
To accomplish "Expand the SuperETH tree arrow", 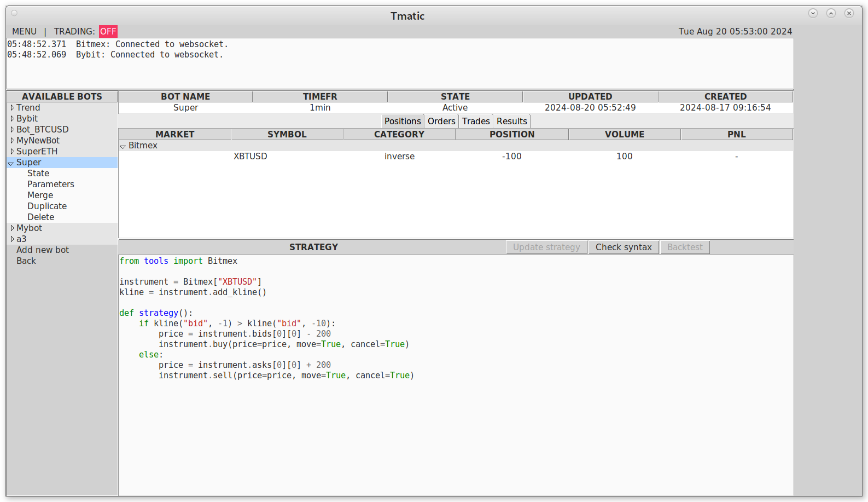I will [x=12, y=152].
